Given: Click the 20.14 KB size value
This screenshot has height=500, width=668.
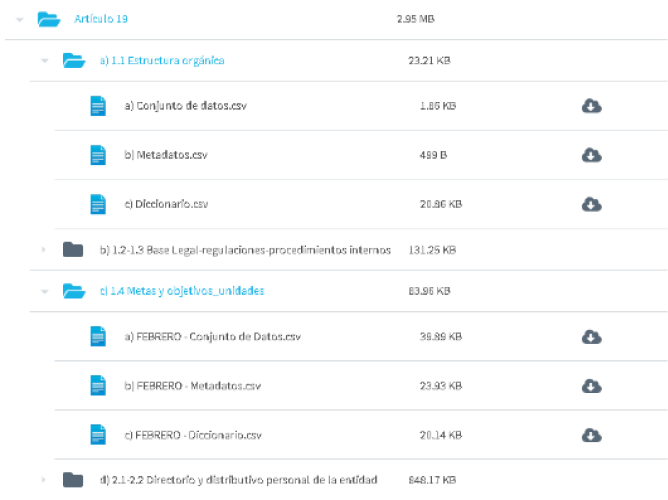Looking at the screenshot, I should [441, 435].
